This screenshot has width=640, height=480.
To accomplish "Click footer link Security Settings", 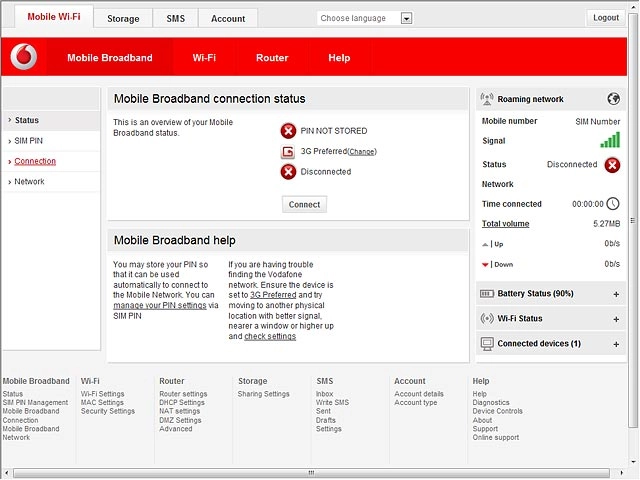I will (x=108, y=411).
